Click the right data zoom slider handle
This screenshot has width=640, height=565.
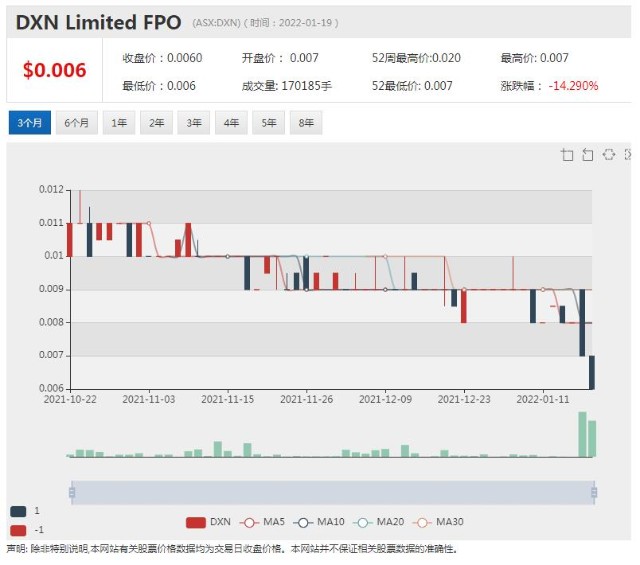tap(594, 492)
